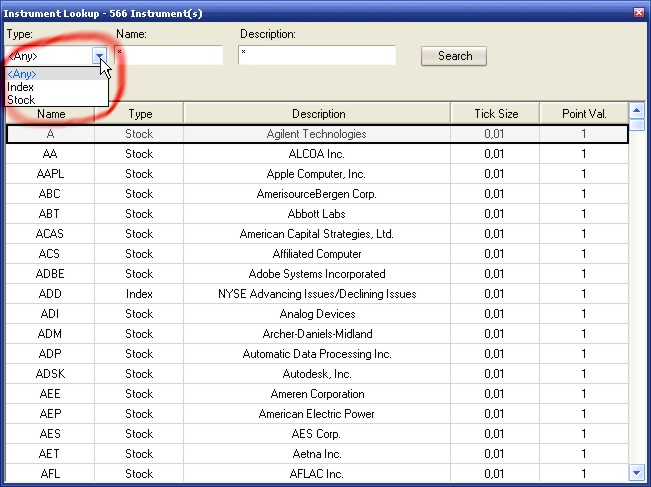Select the ADSK instrument name
Viewport: 651px width, 487px height.
pyautogui.click(x=50, y=374)
